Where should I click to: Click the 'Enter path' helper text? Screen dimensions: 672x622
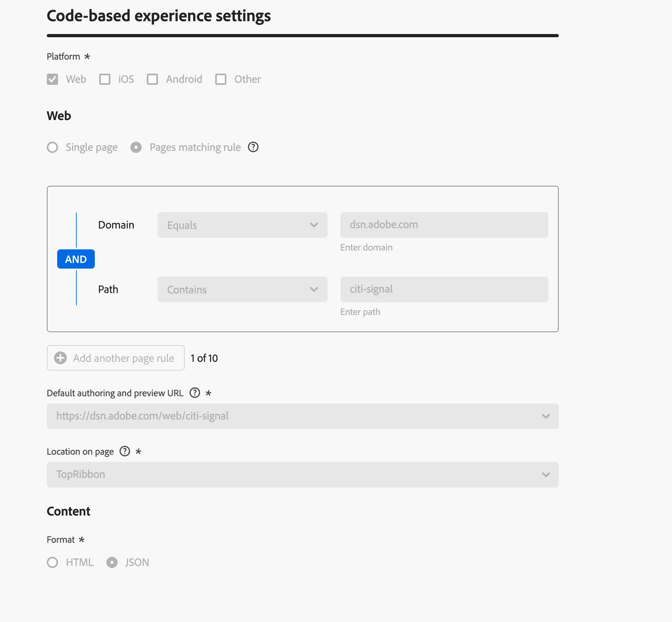coord(360,312)
